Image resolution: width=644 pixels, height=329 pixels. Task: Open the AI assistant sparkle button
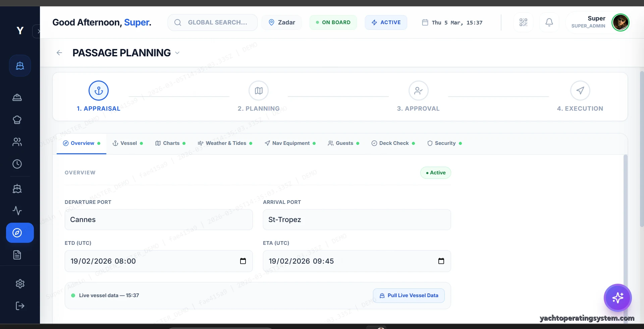coord(618,297)
